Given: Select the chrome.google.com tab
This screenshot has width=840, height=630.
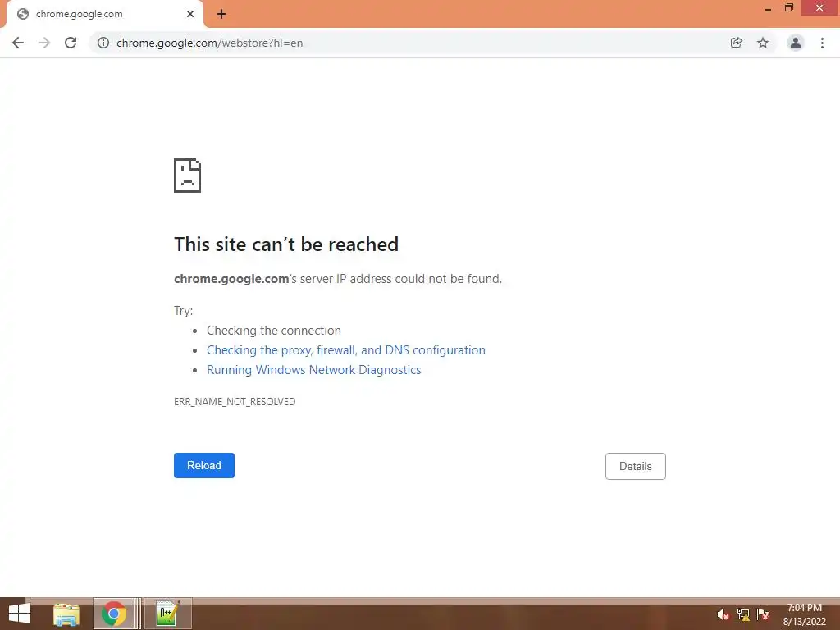Looking at the screenshot, I should (x=104, y=14).
